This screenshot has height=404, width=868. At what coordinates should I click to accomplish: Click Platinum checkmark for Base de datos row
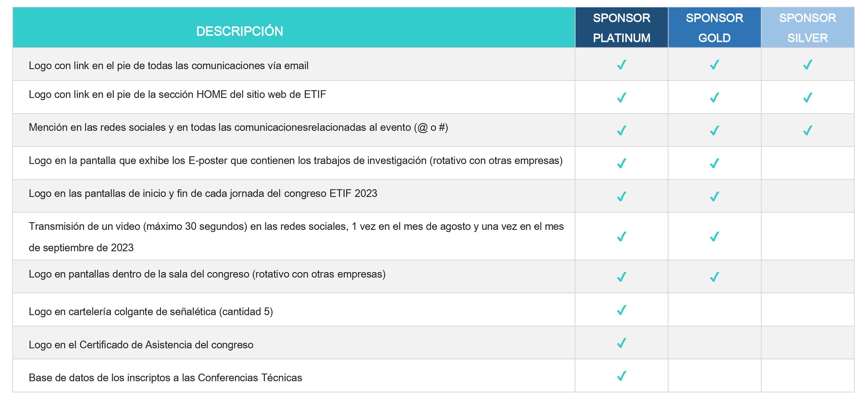621,376
